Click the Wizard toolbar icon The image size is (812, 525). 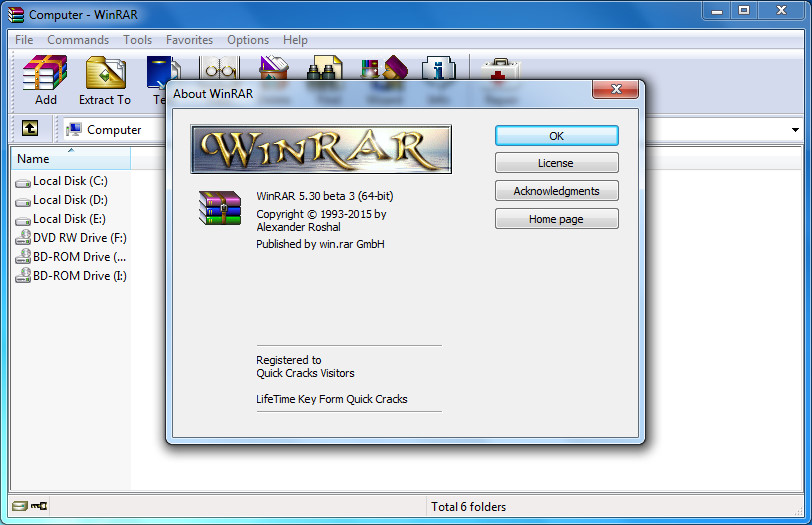pyautogui.click(x=384, y=68)
